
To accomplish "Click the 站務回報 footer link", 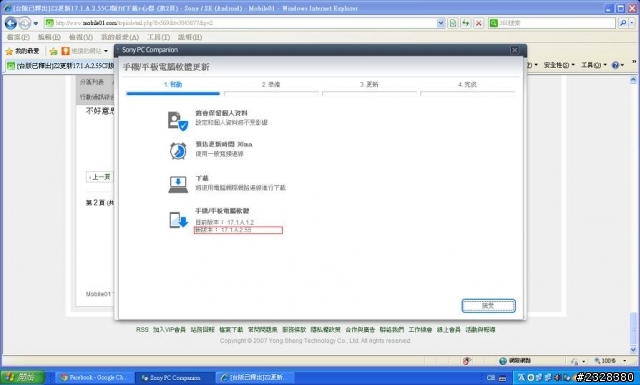I will point(202,329).
